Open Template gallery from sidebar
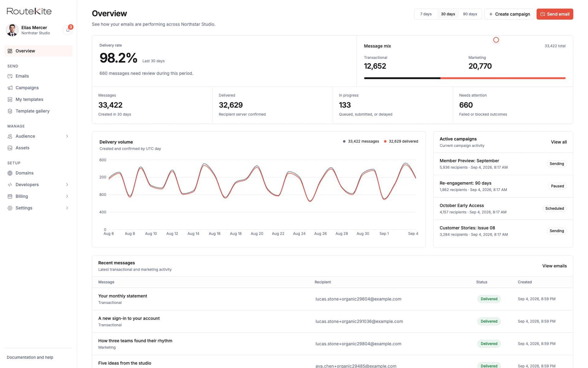This screenshot has width=588, height=368. point(38,111)
